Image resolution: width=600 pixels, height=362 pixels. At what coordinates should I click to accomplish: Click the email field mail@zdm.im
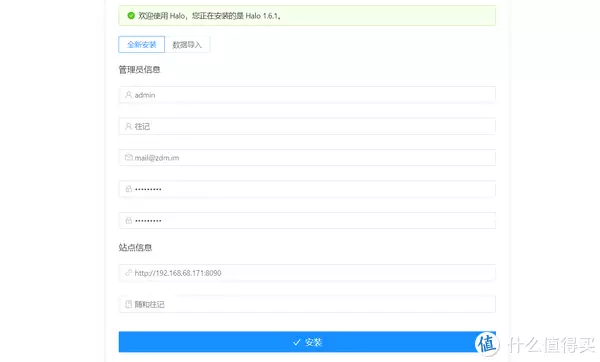(x=307, y=158)
